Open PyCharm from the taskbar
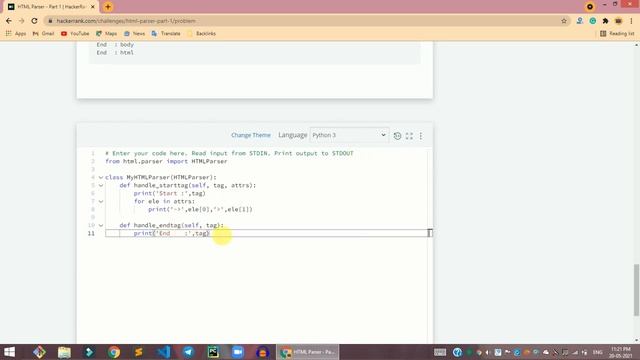 [213, 352]
